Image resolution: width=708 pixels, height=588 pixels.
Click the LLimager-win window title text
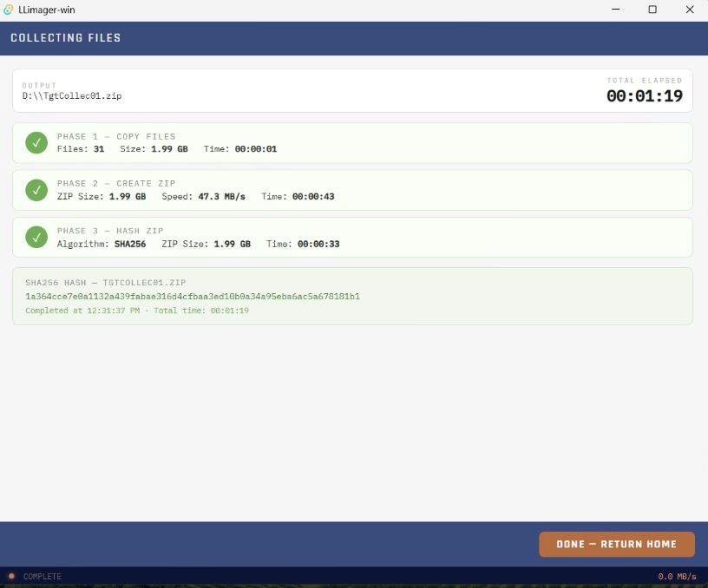(47, 10)
